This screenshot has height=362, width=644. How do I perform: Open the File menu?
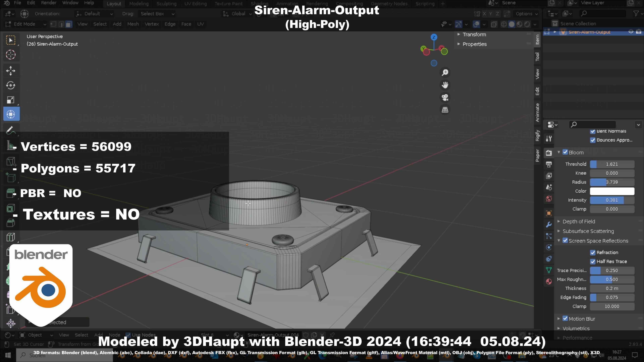(x=17, y=3)
